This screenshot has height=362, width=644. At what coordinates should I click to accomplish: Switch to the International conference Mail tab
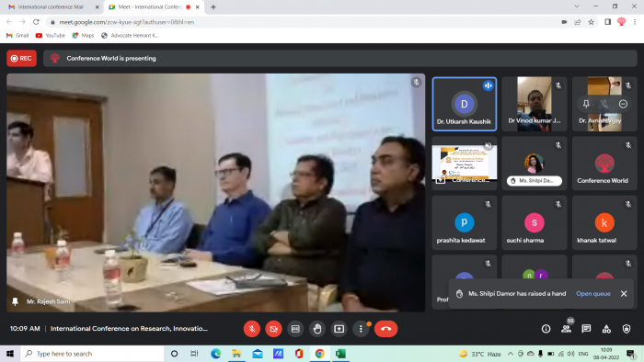click(51, 7)
